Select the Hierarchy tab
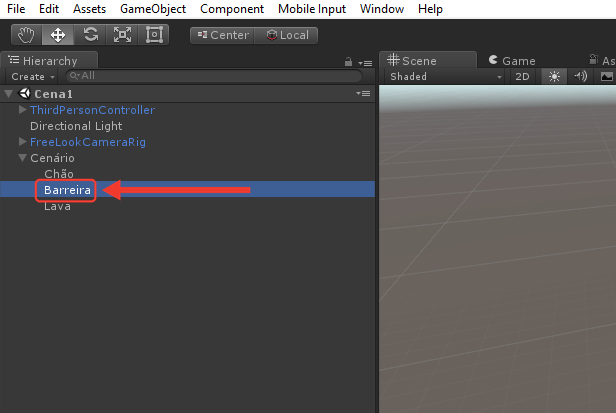Screen dimensions: 616x413 point(50,60)
